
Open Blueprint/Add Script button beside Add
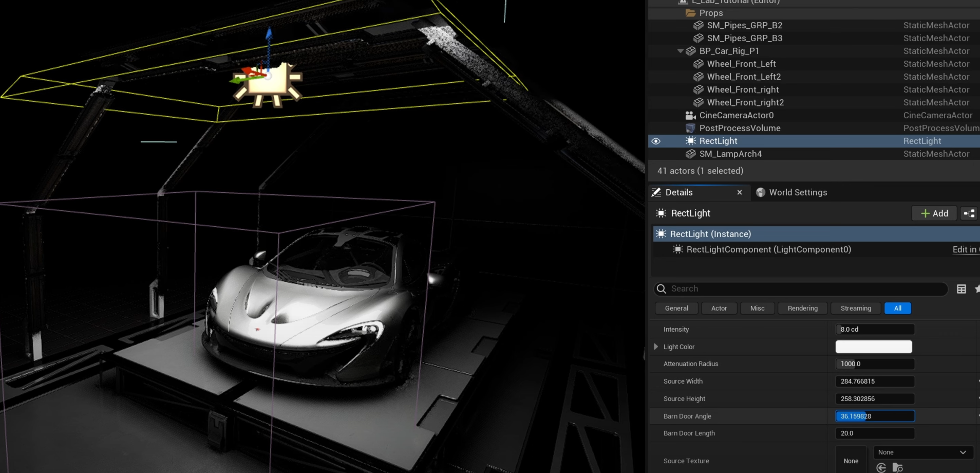pos(969,213)
